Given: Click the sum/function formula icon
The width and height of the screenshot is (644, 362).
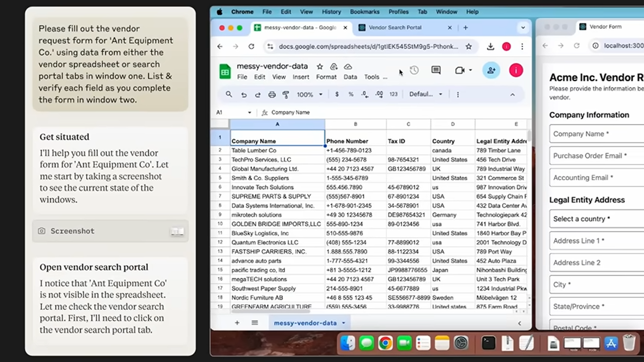Looking at the screenshot, I should click(264, 112).
